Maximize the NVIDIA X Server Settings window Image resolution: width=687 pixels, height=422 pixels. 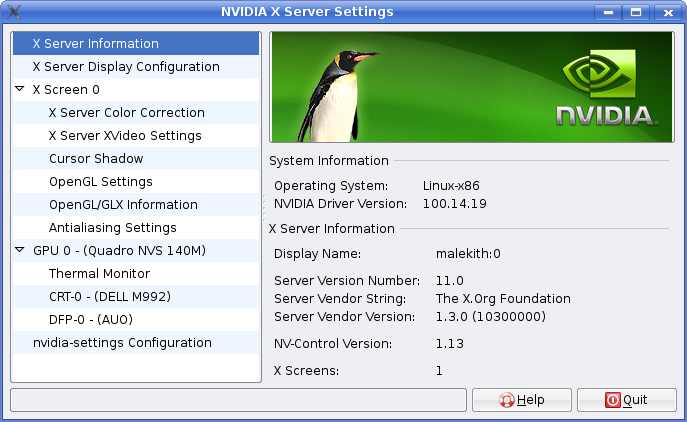tap(635, 12)
